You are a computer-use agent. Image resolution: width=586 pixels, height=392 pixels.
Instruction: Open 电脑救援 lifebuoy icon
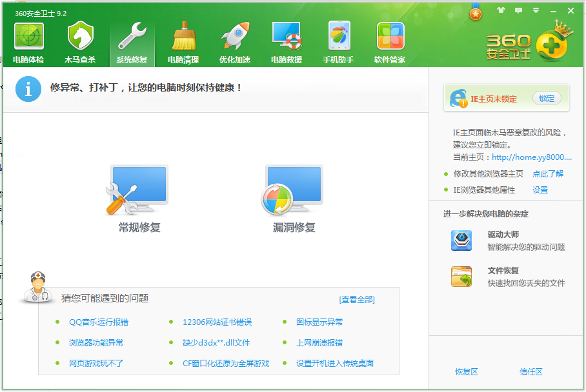(x=287, y=36)
